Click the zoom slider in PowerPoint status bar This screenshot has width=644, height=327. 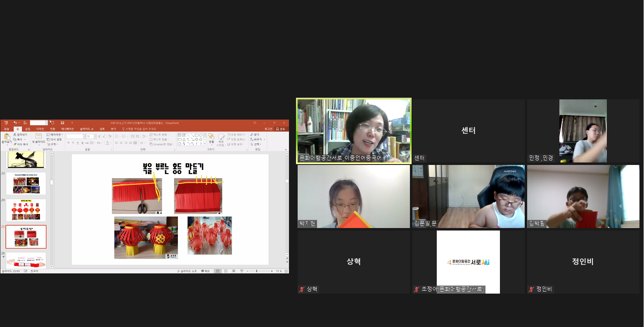[x=257, y=271]
